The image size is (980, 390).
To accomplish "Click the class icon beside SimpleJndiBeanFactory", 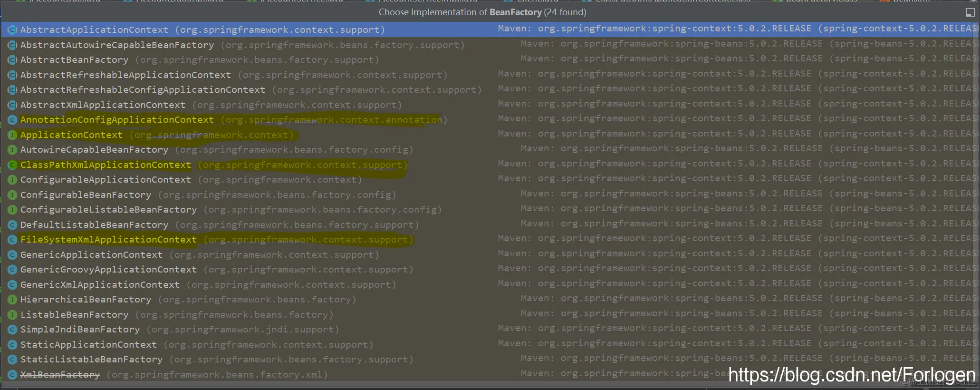I will (12, 330).
